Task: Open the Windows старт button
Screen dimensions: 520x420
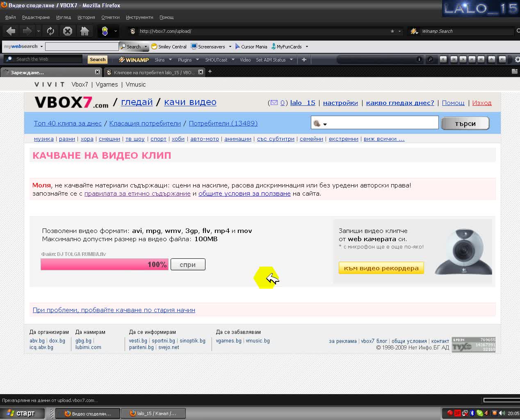Action: coord(23,413)
